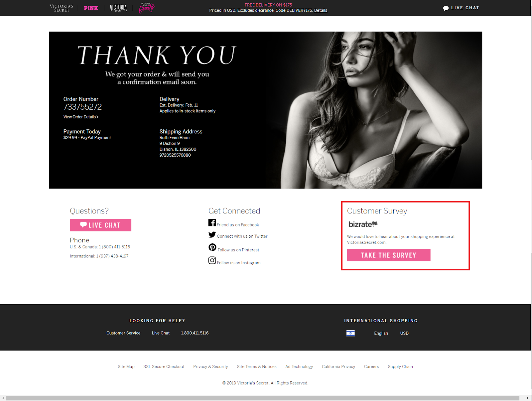Open Supply Chain link

[400, 366]
